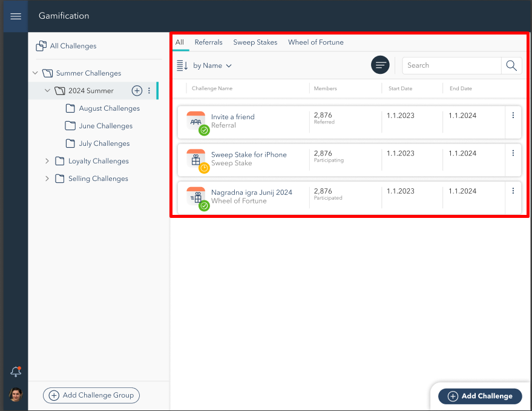The image size is (532, 411).
Task: Click into the Search field
Action: point(452,65)
